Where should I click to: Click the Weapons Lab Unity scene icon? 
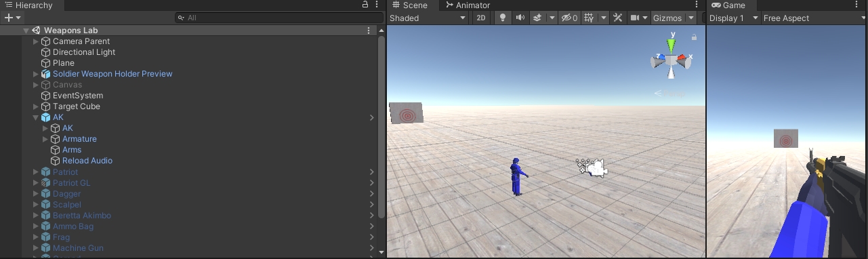pyautogui.click(x=36, y=31)
